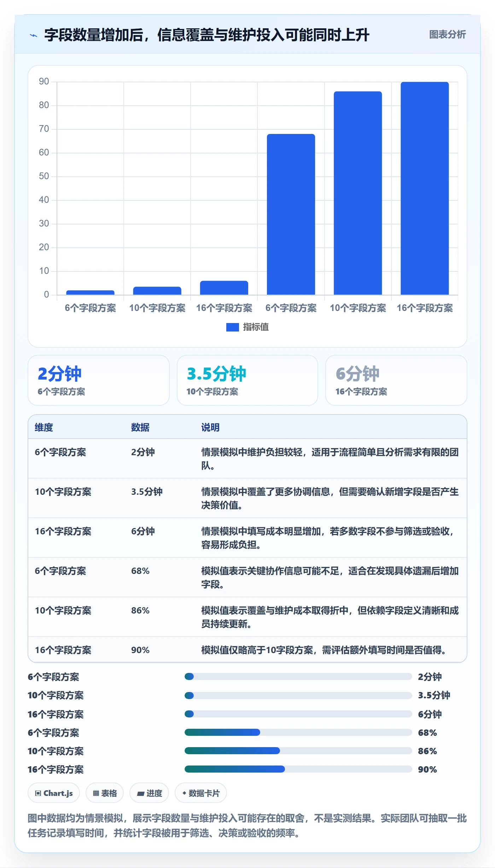The image size is (495, 868).
Task: Click table description starting 情景模拟中维护负担较轻
Action: pyautogui.click(x=330, y=459)
